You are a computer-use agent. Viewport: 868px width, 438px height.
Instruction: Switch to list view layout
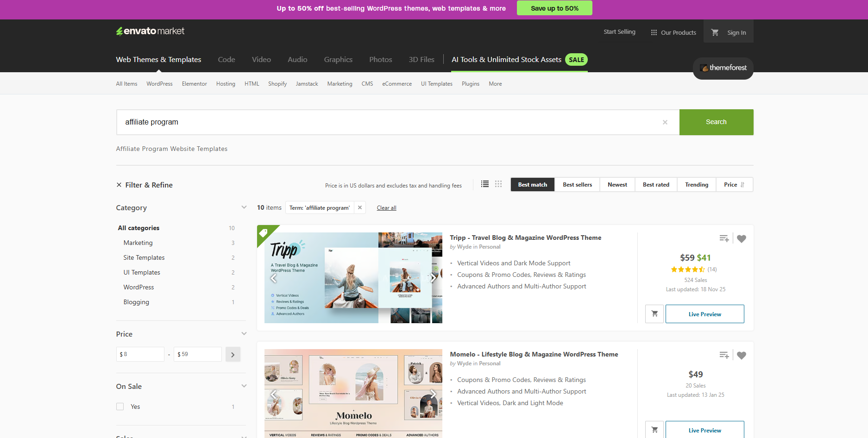484,184
